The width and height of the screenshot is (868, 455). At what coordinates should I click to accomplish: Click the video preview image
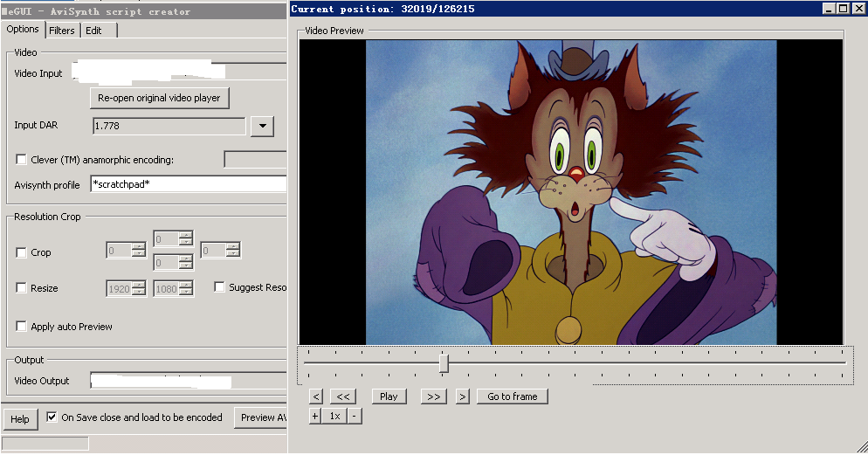[x=571, y=192]
